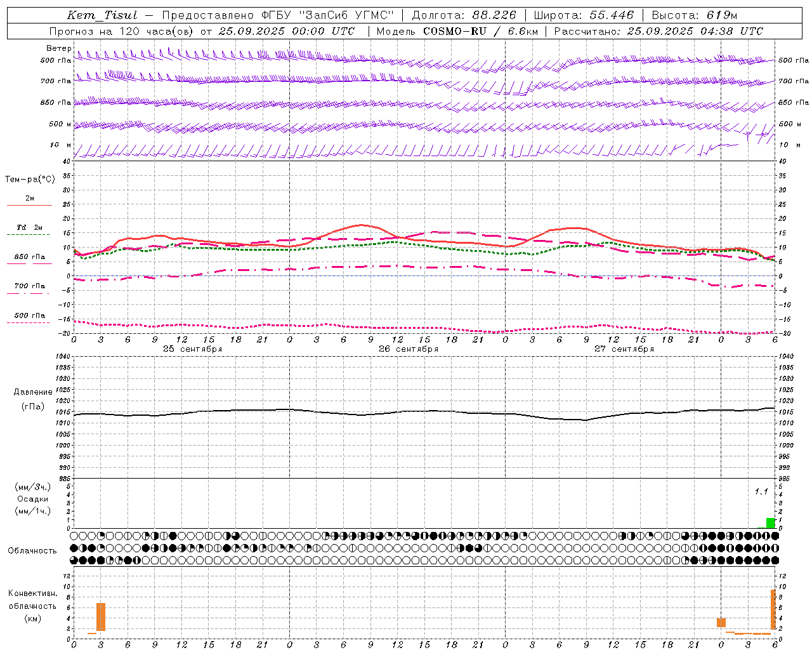This screenshot has width=812, height=650.
Task: Click the Конвективн. облачность label
Action: [32, 600]
